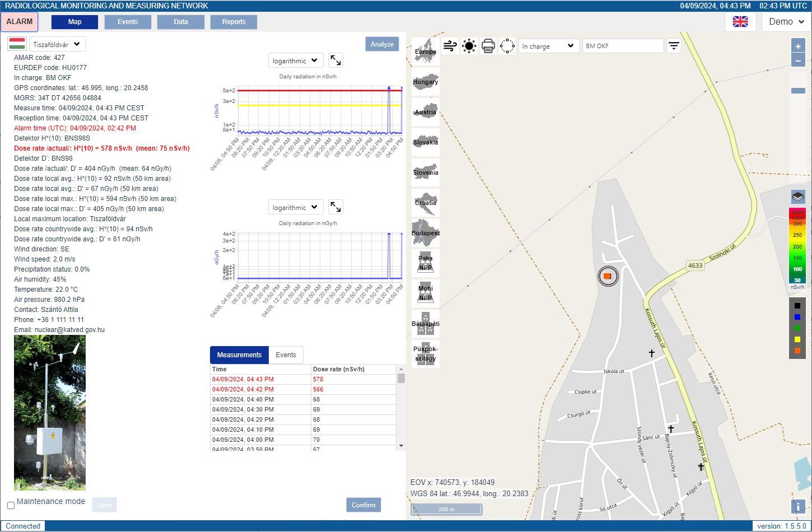
Task: Open station filter list icon
Action: (x=674, y=46)
